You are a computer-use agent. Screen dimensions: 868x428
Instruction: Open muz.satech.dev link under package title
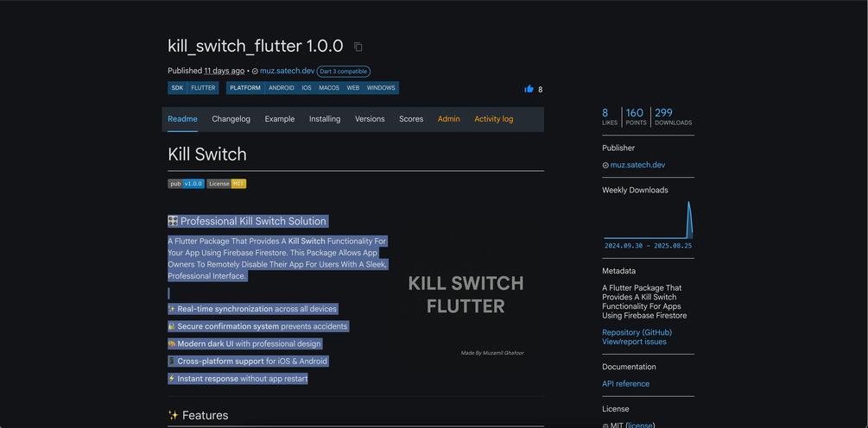coord(288,72)
